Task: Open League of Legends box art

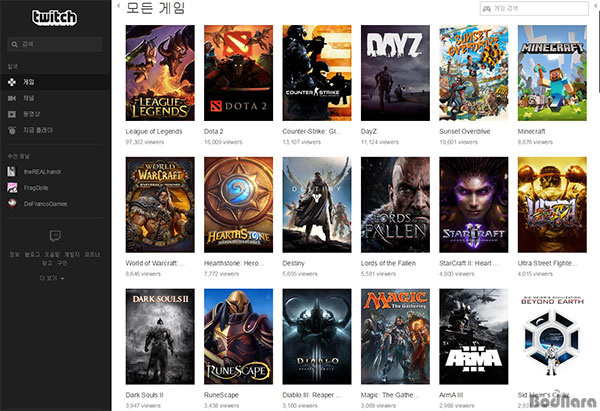Action: (160, 73)
